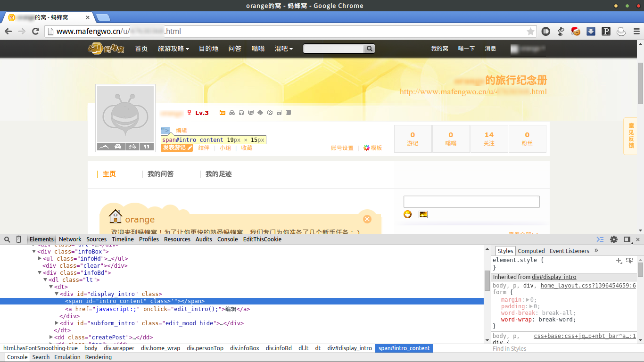Expand the margin property value triangle
Screen dimensions: 644x362
click(528, 300)
